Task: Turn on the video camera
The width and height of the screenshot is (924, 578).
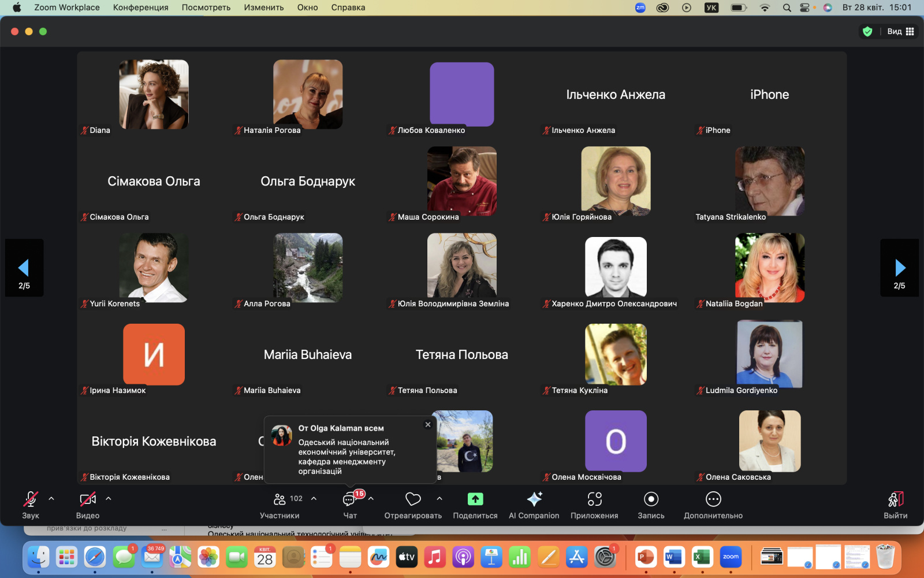Action: point(87,499)
